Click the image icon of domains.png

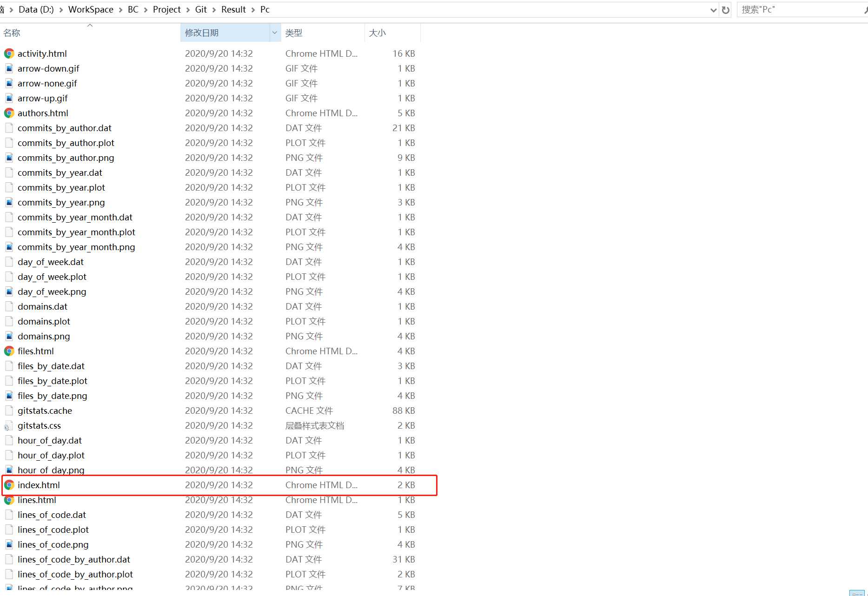point(9,336)
